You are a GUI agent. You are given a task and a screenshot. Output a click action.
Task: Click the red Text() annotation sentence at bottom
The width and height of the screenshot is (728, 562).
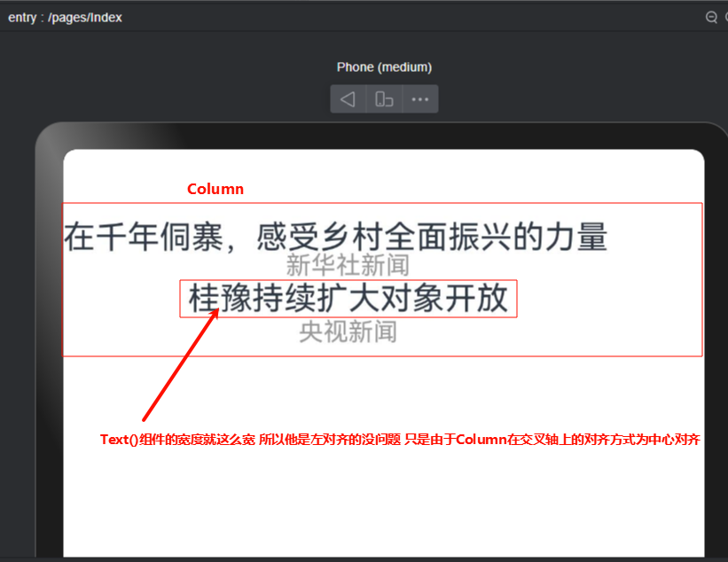point(399,440)
